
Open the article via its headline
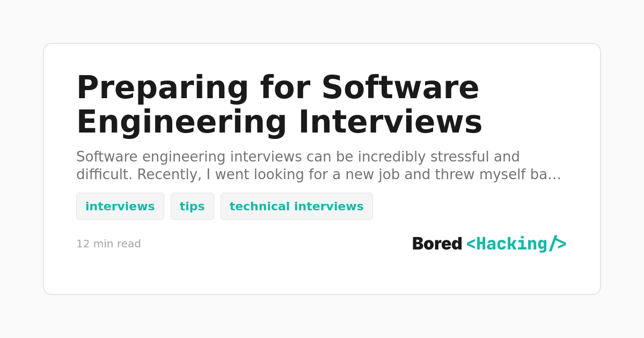(x=279, y=104)
